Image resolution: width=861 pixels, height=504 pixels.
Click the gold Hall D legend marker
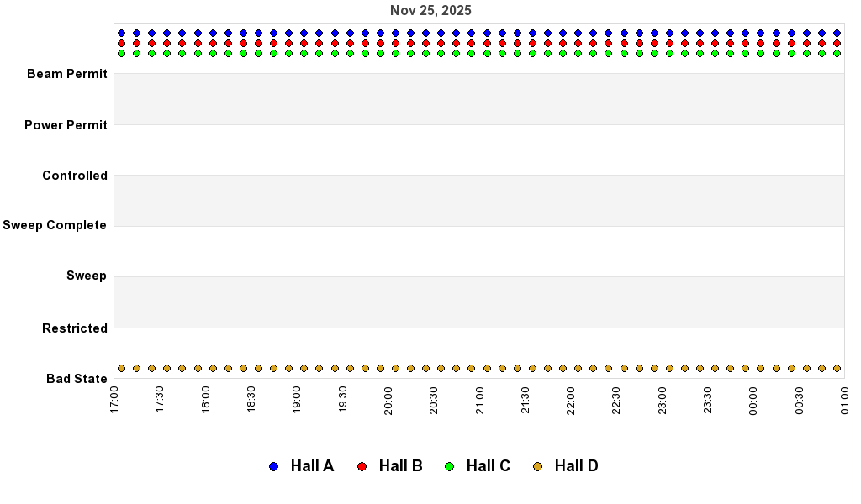click(537, 466)
